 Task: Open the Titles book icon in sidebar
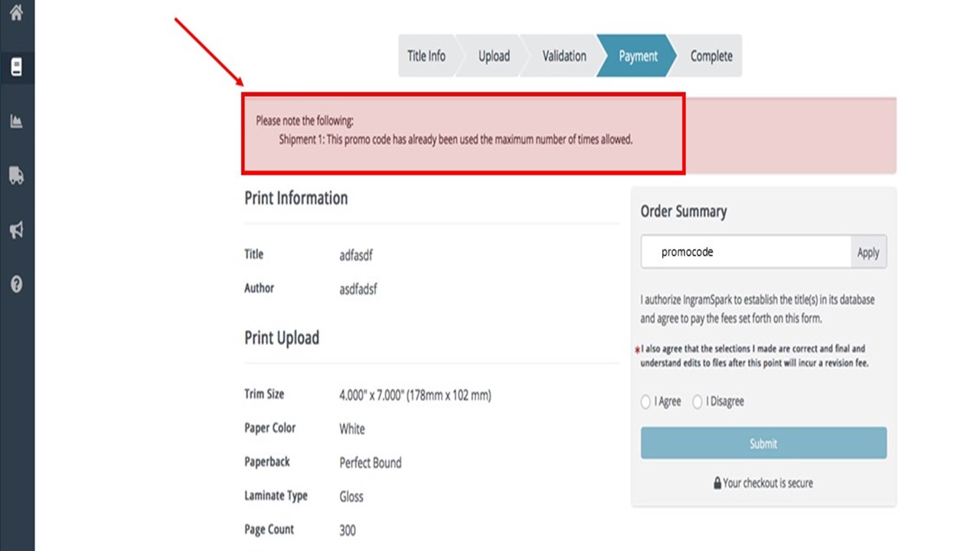tap(16, 67)
